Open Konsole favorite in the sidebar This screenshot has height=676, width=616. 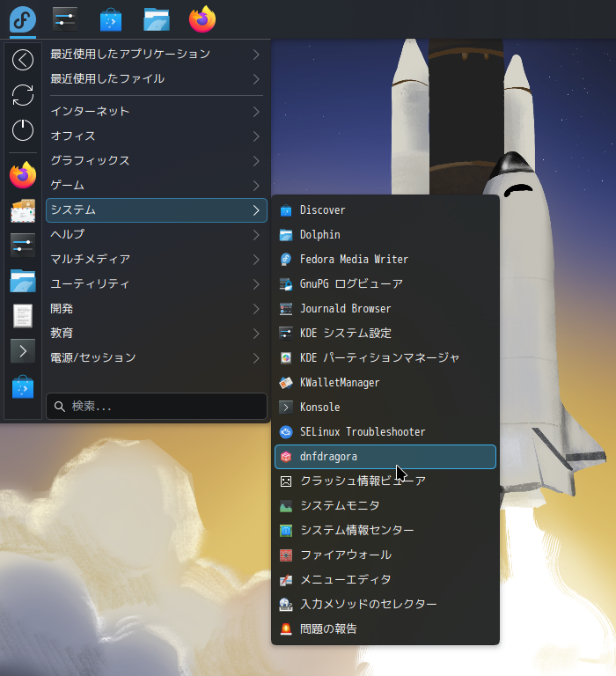(23, 351)
